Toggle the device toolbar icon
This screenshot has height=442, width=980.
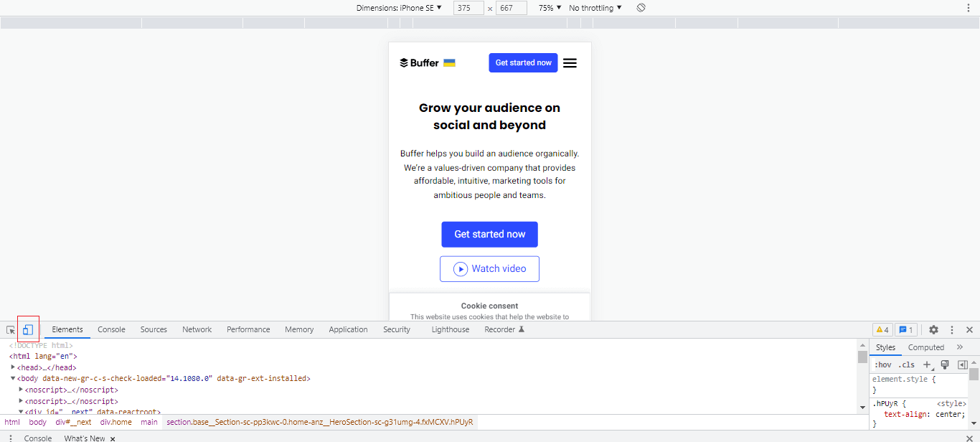coord(28,329)
